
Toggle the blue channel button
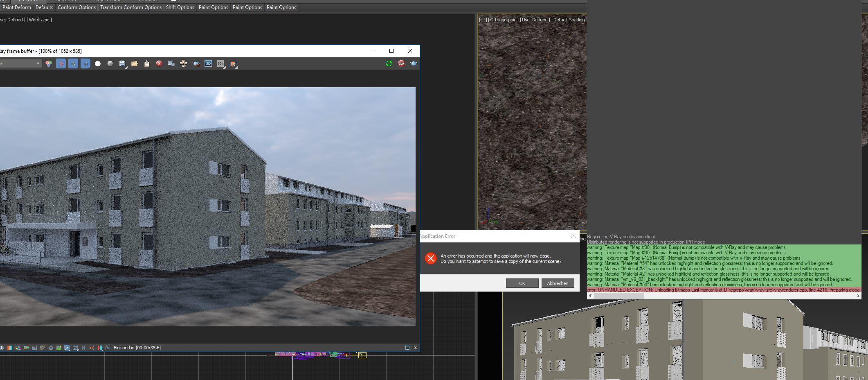tap(85, 63)
